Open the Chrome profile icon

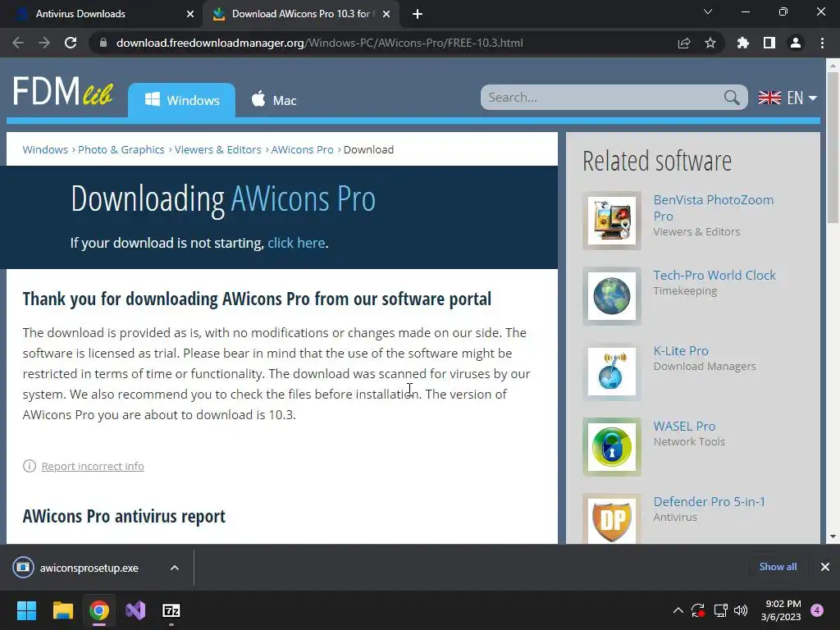796,43
